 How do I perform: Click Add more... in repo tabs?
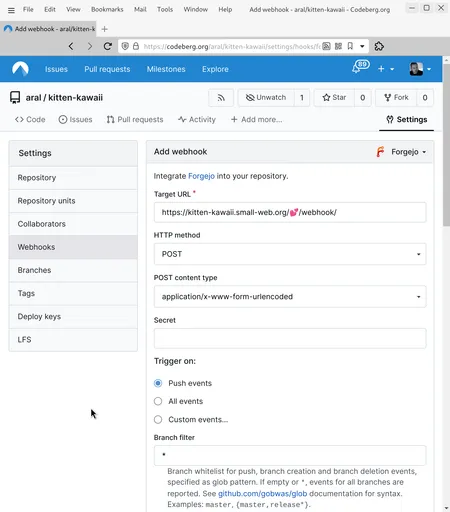click(256, 119)
